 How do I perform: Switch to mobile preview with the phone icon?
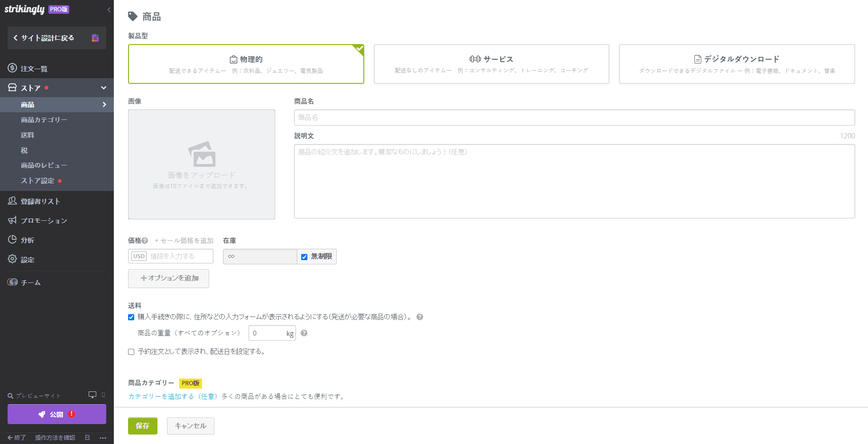pos(102,395)
